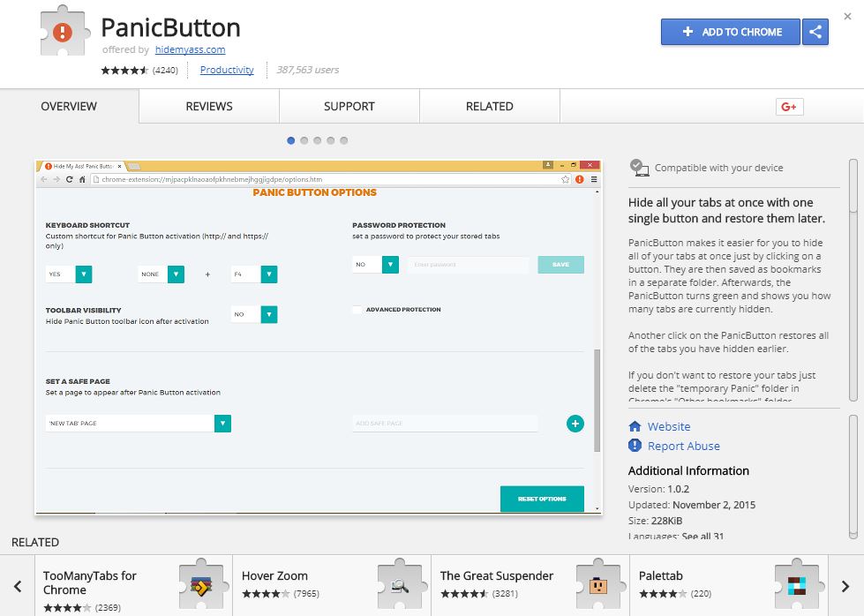Click the description text scrollbar

point(853,185)
